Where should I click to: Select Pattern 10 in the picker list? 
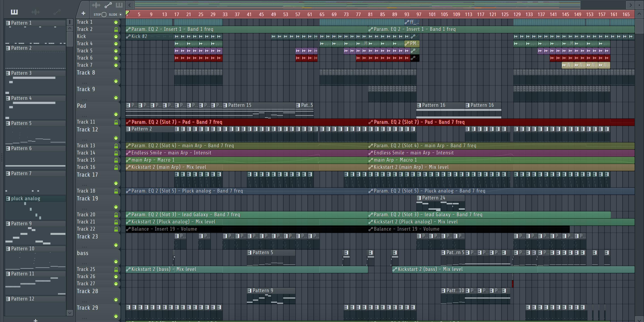tap(36, 249)
